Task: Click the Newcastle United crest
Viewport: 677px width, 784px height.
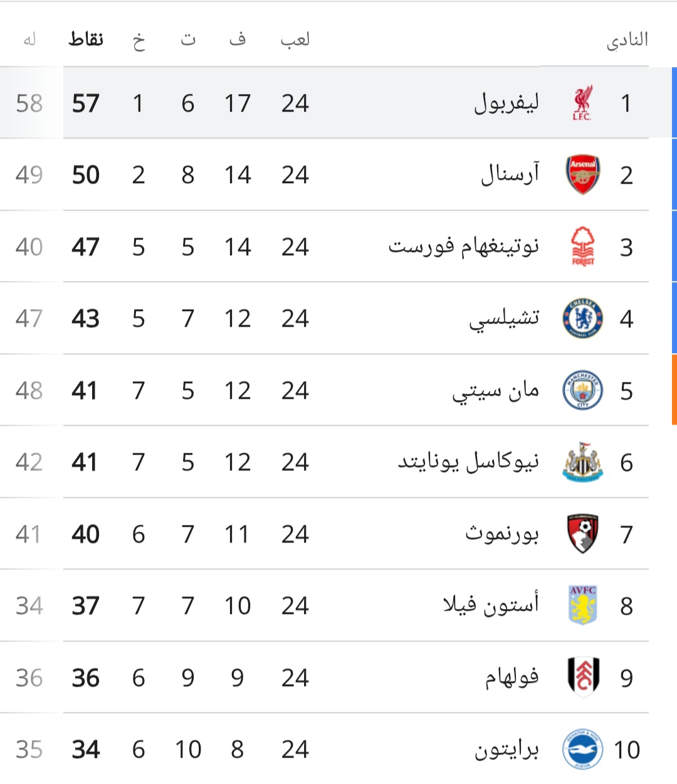Action: click(583, 462)
